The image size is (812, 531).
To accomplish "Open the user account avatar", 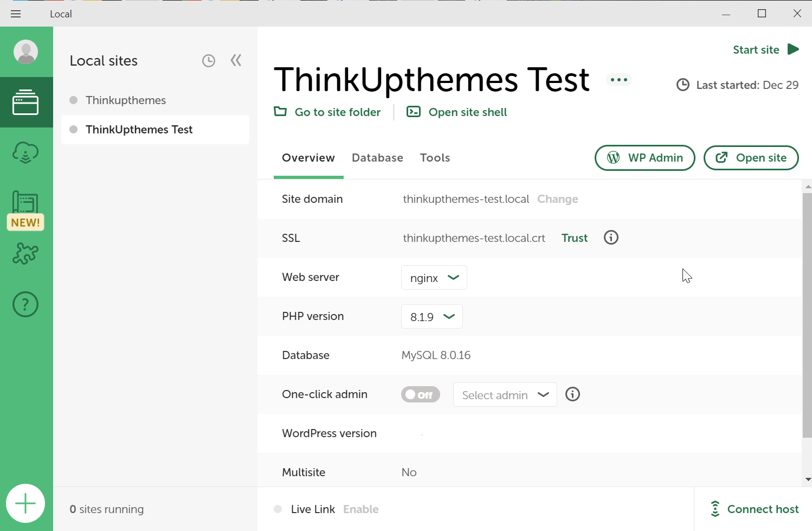I will [25, 52].
